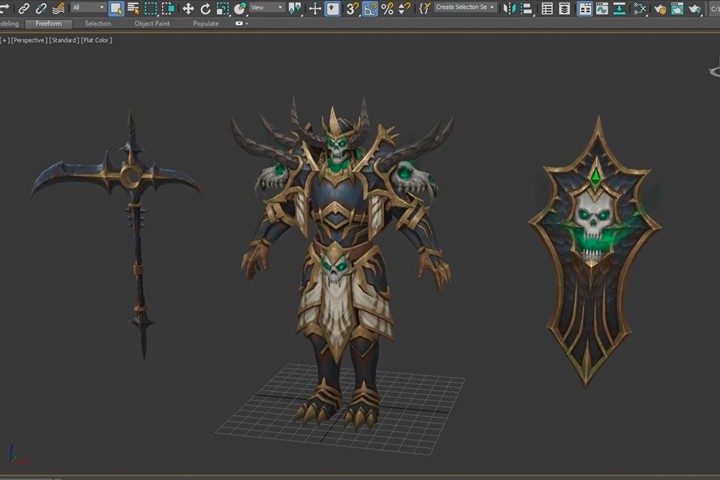The image size is (720, 480).
Task: Toggle Keyboard Shortcut Override
Action: pyautogui.click(x=332, y=8)
